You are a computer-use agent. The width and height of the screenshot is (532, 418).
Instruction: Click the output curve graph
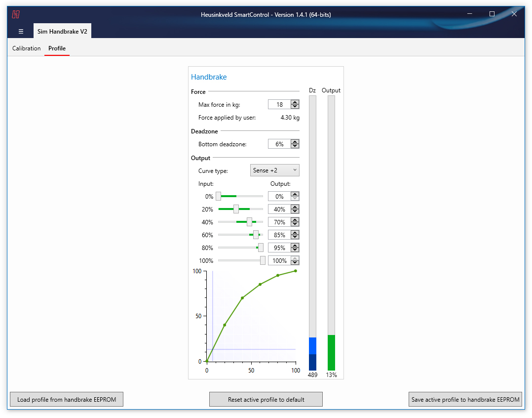tap(251, 316)
